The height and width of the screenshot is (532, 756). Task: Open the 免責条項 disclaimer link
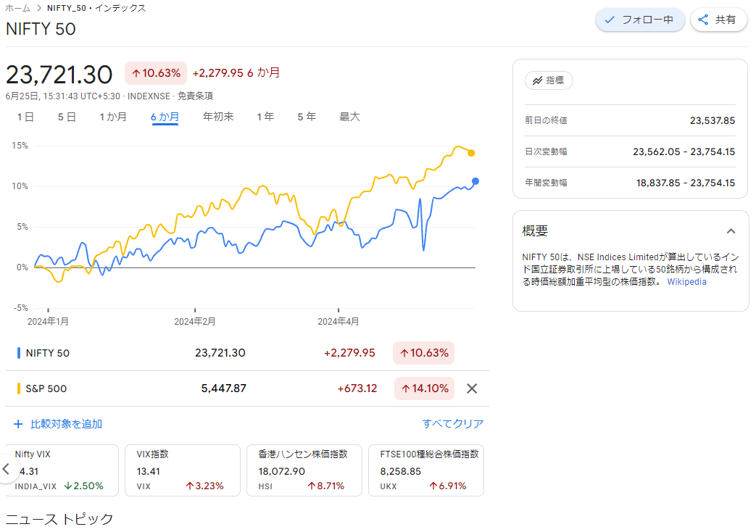195,96
